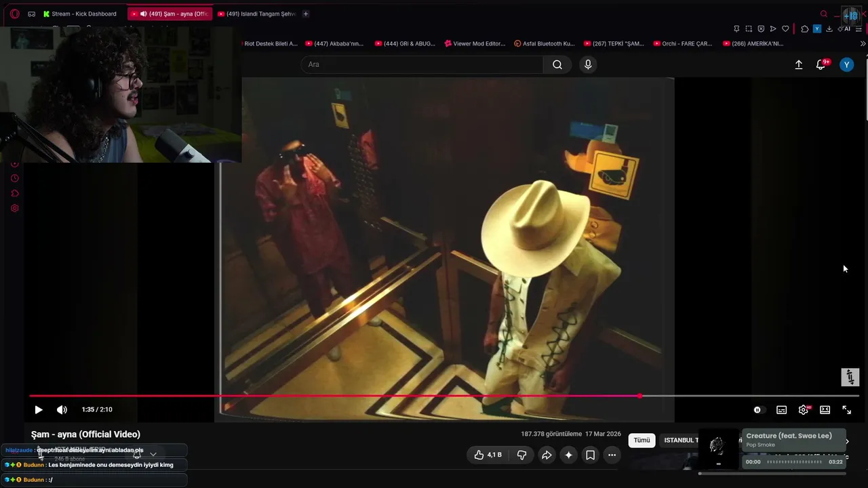Open the (444) GRi & ABUG bookmark
Image resolution: width=868 pixels, height=488 pixels.
pyautogui.click(x=405, y=43)
